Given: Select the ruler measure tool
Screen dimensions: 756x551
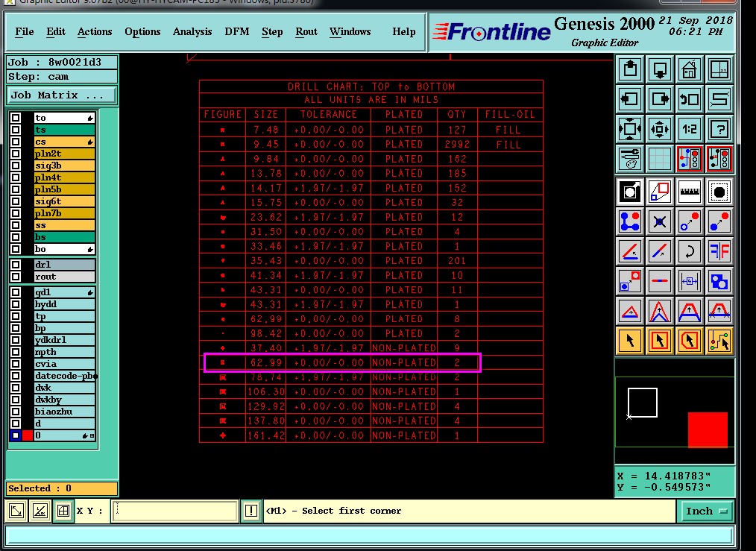Looking at the screenshot, I should (690, 192).
